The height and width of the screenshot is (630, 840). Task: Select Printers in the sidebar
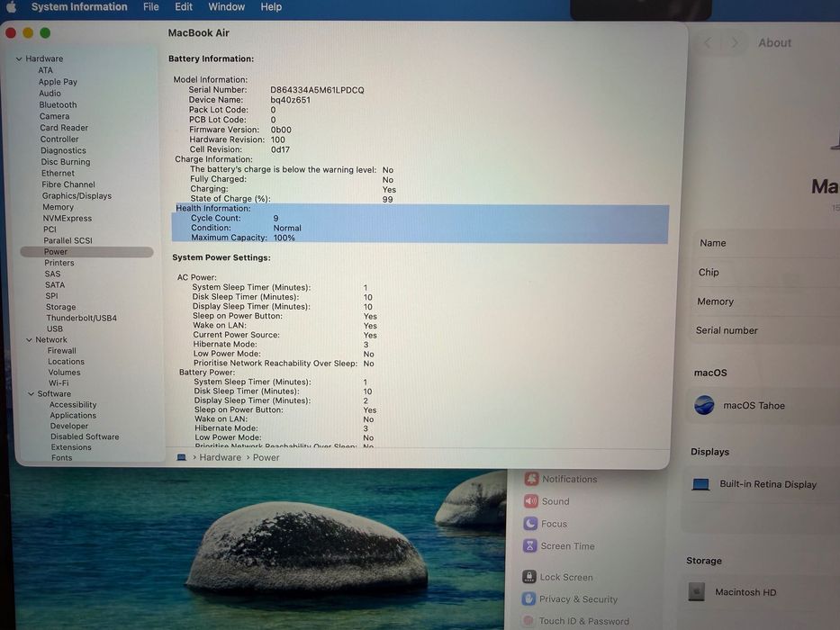click(x=59, y=263)
